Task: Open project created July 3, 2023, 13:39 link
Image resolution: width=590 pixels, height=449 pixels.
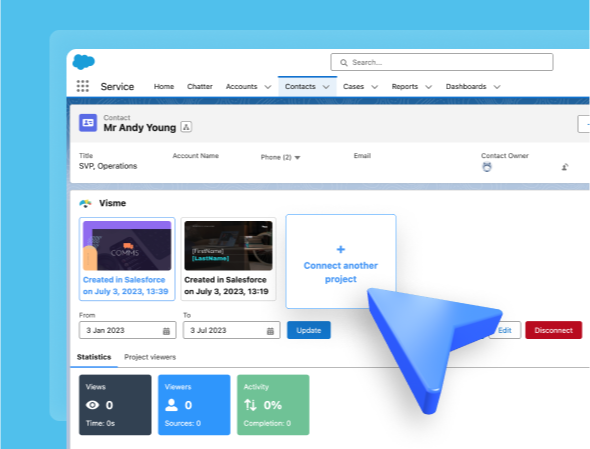Action: 125,286
